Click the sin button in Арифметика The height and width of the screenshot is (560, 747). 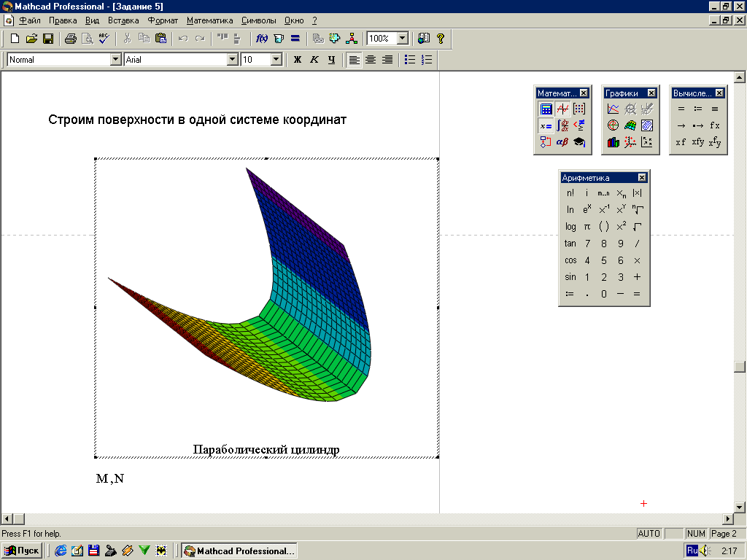pos(570,277)
